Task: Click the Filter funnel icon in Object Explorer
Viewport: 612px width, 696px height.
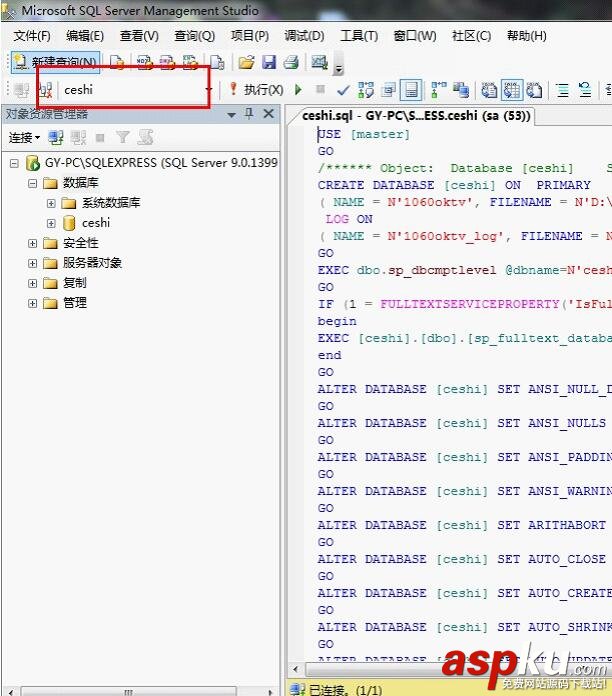Action: click(122, 138)
